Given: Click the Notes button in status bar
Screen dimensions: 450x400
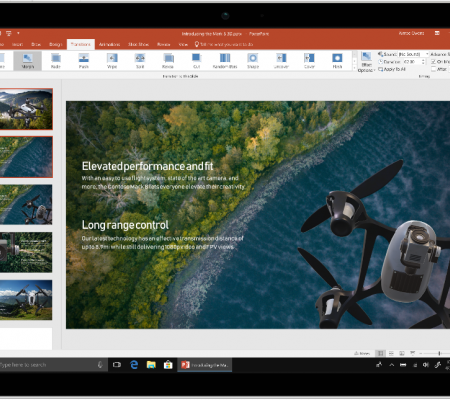Looking at the screenshot, I should coord(362,353).
